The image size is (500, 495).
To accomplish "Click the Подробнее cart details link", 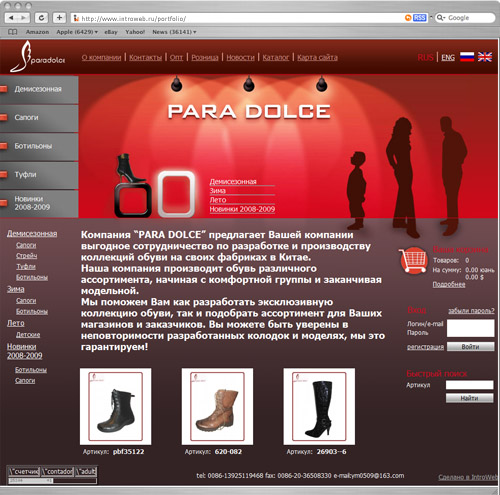I will (449, 284).
